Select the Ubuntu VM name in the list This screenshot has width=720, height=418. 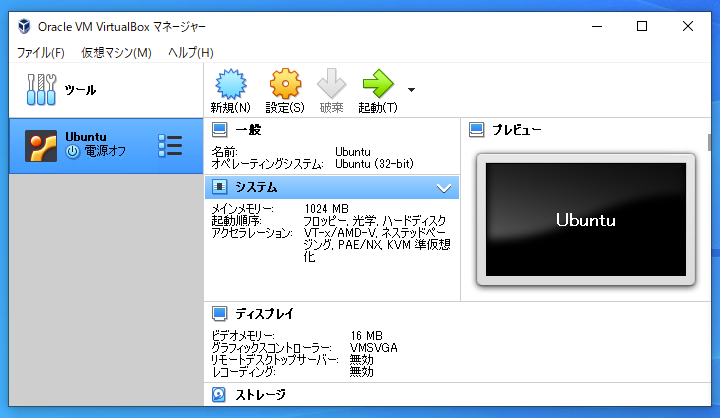pos(86,137)
